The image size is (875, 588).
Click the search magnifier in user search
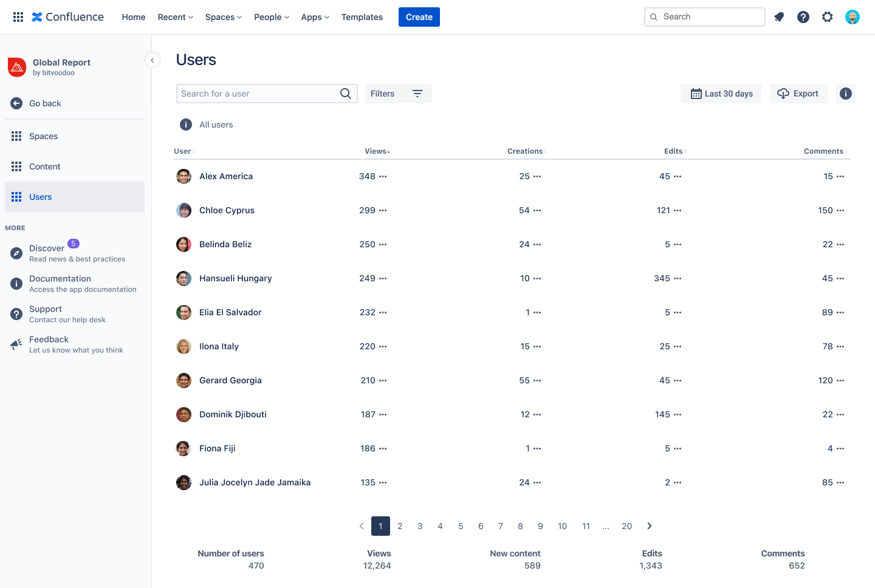tap(345, 94)
